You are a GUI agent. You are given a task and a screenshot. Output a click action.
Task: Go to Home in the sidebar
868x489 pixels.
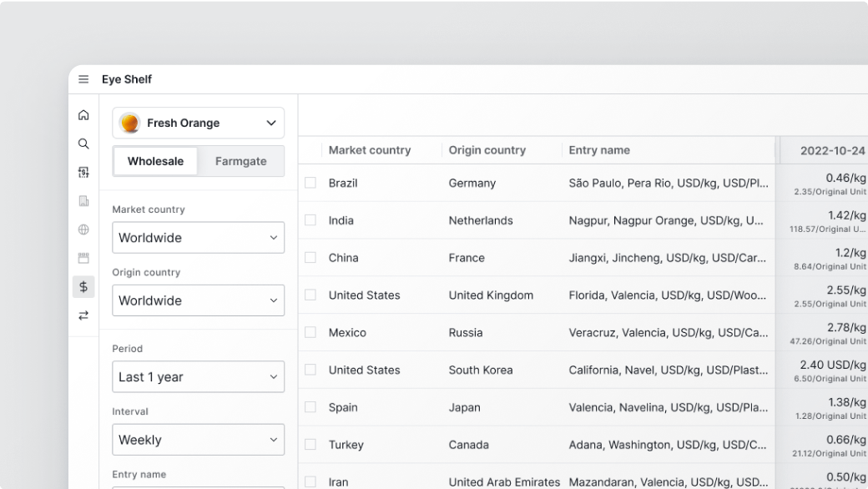pyautogui.click(x=83, y=115)
